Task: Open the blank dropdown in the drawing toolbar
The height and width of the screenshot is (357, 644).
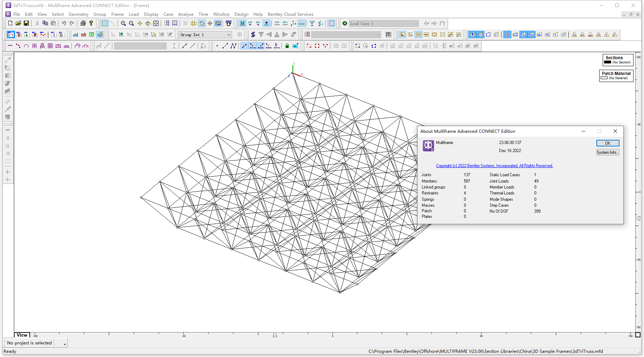Action: (140, 46)
